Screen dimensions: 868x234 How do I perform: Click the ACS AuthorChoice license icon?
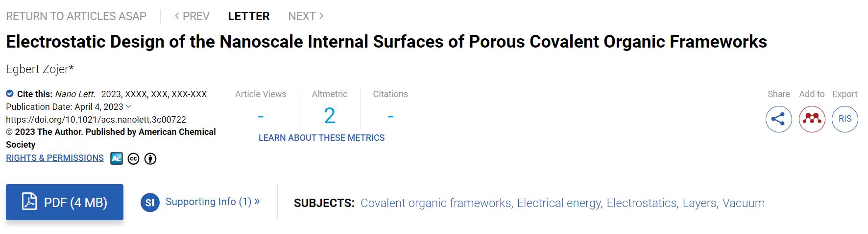pos(117,158)
